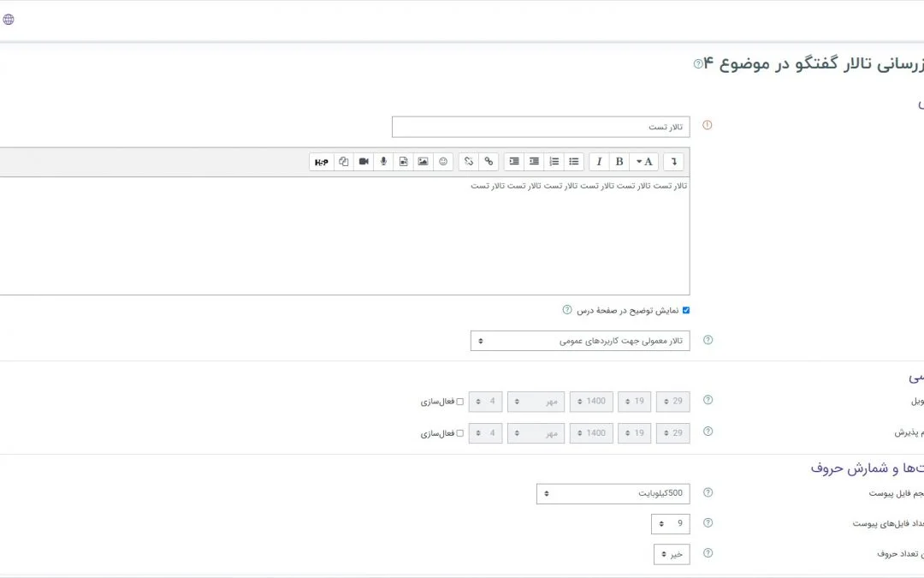Viewport: 924px width, 578px height.
Task: Click the language globe icon
Action: point(9,19)
